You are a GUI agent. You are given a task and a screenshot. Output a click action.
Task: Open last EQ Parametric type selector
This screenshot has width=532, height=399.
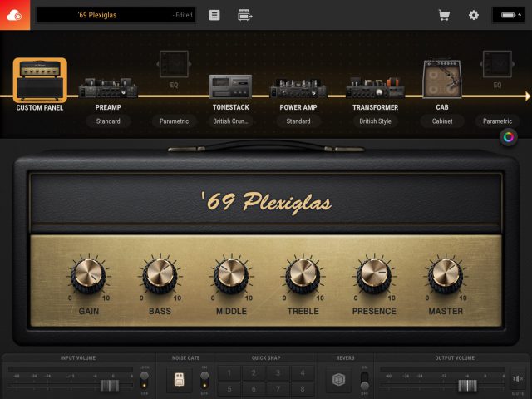point(497,121)
